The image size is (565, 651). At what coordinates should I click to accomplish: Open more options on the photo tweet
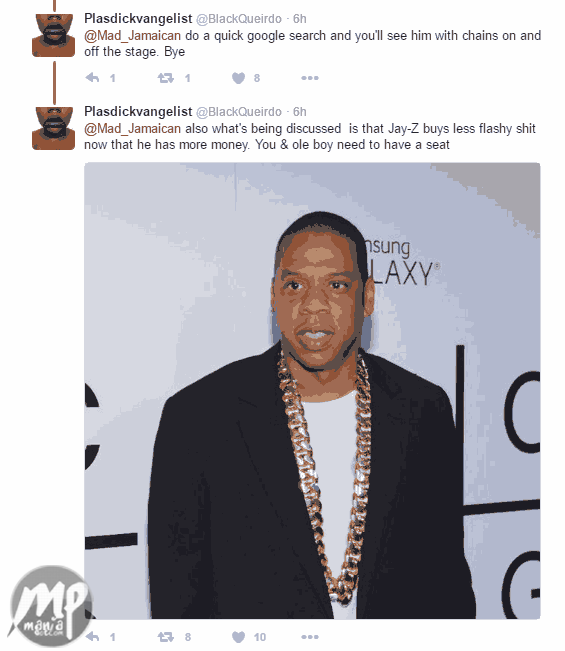(310, 637)
